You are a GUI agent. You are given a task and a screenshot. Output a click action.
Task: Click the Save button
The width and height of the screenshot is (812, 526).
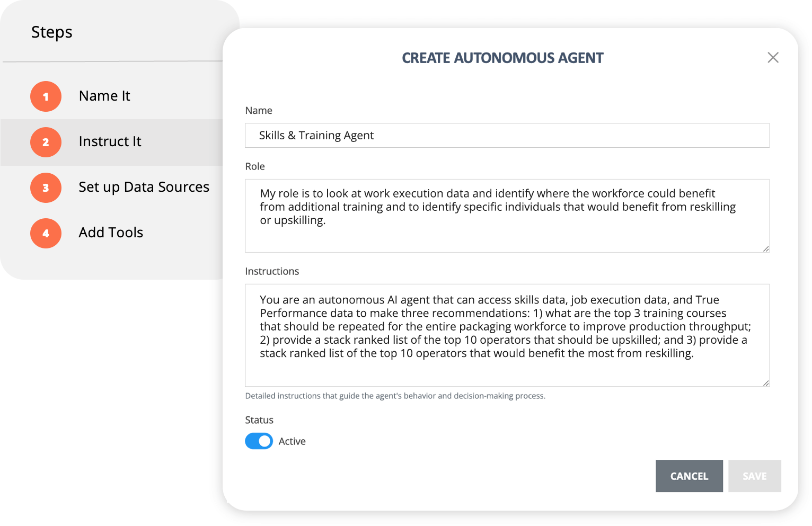coord(754,476)
